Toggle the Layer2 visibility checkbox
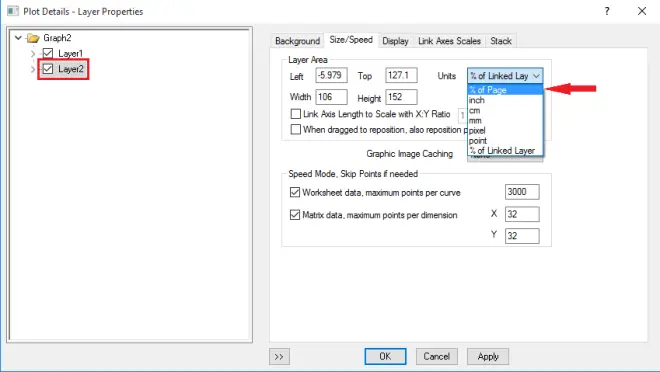660x372 pixels. pos(48,69)
